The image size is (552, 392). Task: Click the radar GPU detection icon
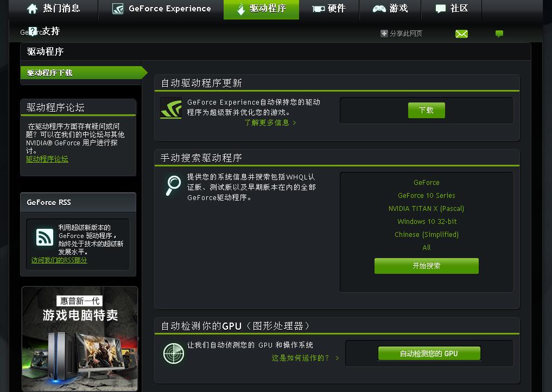click(173, 354)
